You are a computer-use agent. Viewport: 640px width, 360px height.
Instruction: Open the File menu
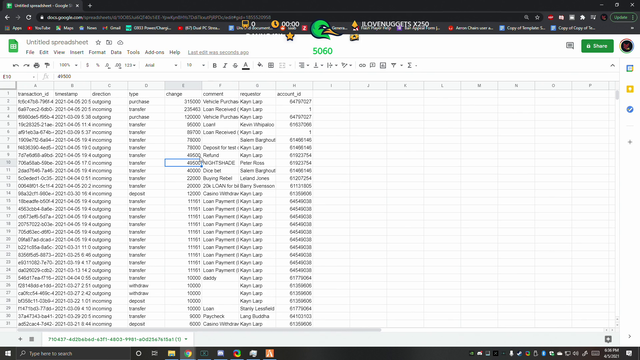click(30, 52)
